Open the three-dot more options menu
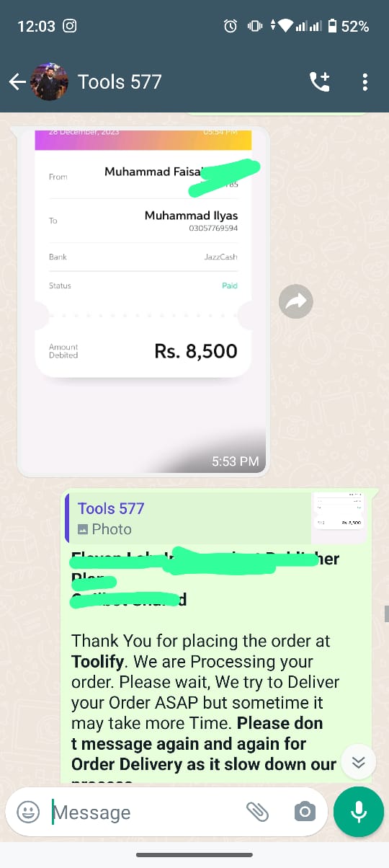 pyautogui.click(x=365, y=82)
